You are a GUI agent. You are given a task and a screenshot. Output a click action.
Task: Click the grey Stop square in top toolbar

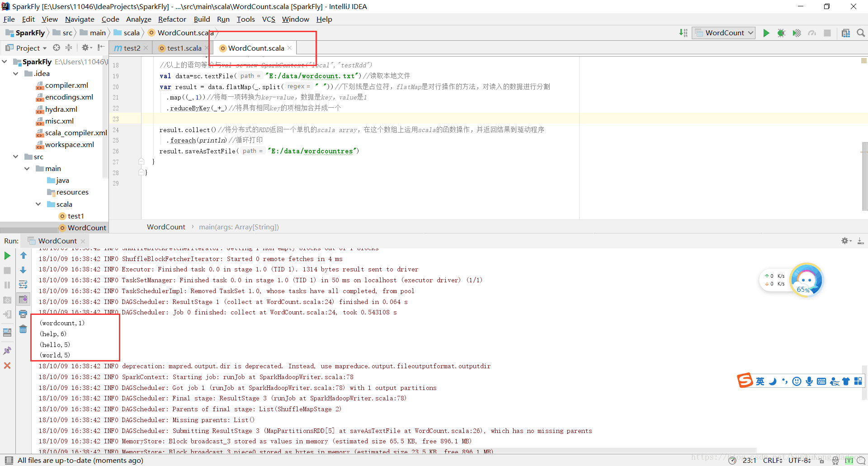[827, 33]
